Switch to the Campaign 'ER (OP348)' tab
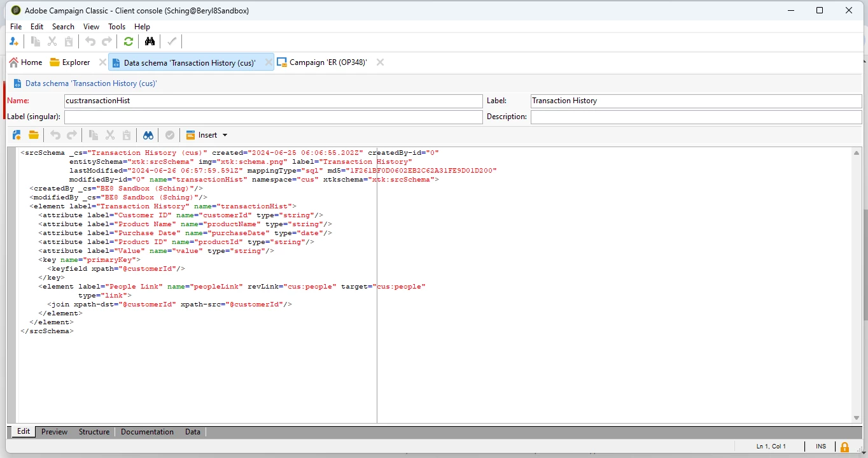Screen dimensions: 868x458 322,62
